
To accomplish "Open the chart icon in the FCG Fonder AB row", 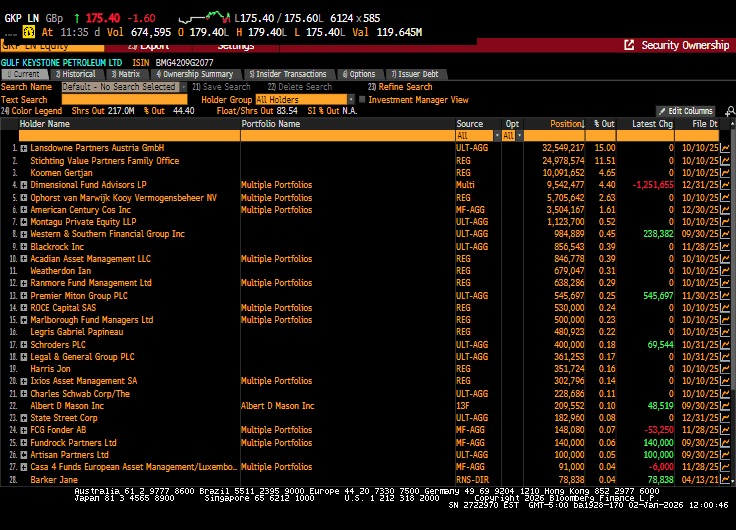I will tap(725, 430).
